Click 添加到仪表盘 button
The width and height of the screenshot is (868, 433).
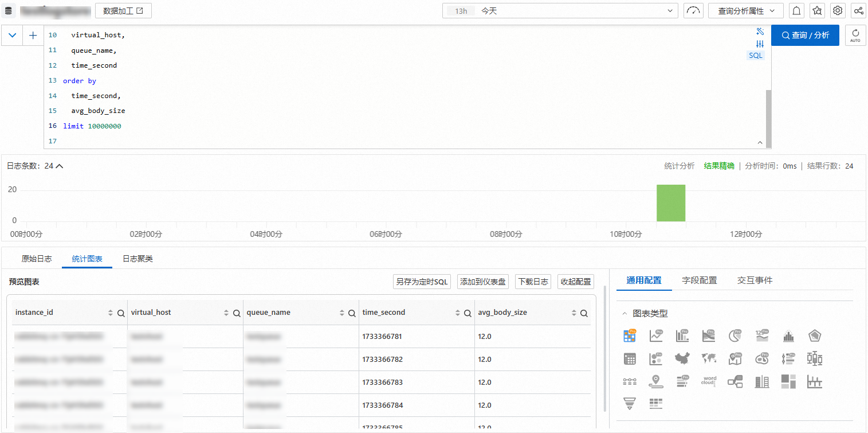click(483, 282)
